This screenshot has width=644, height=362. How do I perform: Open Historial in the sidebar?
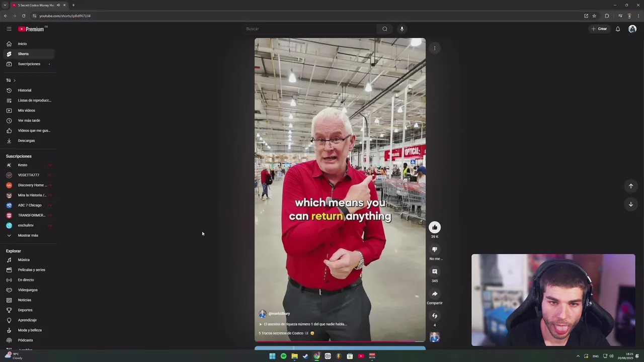point(28,90)
